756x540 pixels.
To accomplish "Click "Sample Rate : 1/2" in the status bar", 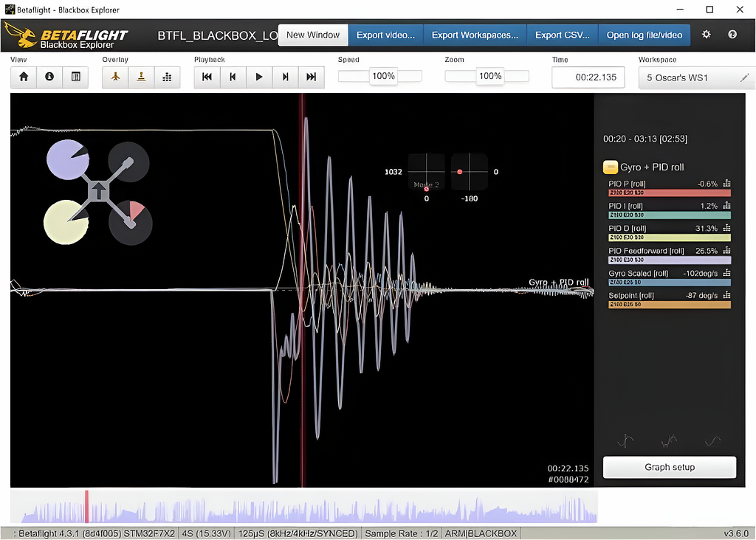I will [x=402, y=534].
